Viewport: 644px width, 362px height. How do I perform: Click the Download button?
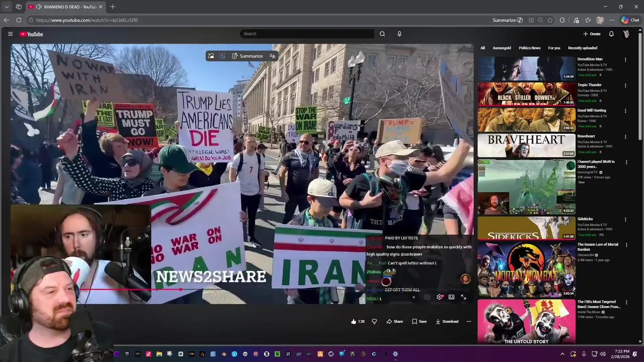[x=447, y=321]
